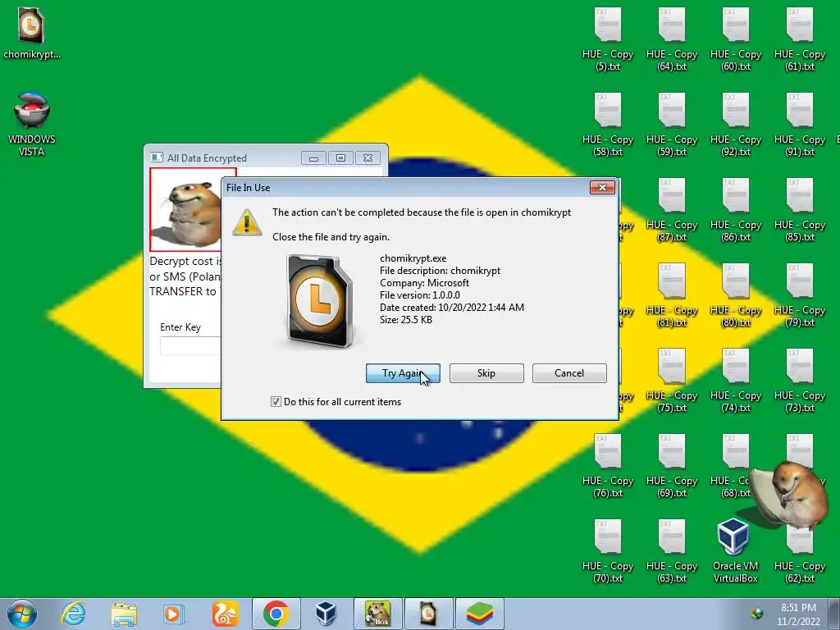This screenshot has width=840, height=630.
Task: Open the Windows Start menu
Action: coord(22,614)
